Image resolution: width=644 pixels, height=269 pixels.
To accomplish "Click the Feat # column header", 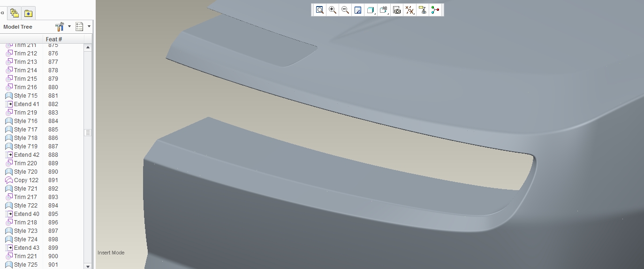I will [x=54, y=39].
